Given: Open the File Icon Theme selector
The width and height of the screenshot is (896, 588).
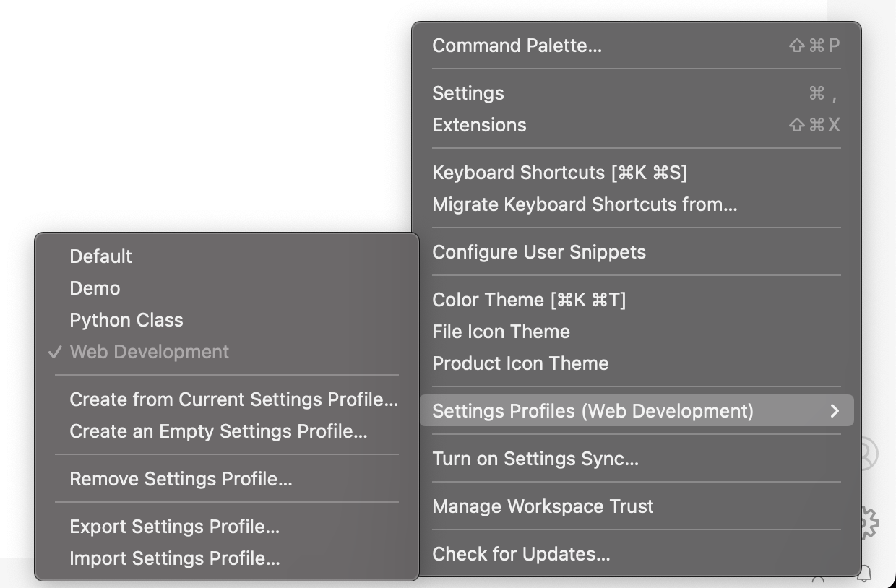Looking at the screenshot, I should (501, 332).
